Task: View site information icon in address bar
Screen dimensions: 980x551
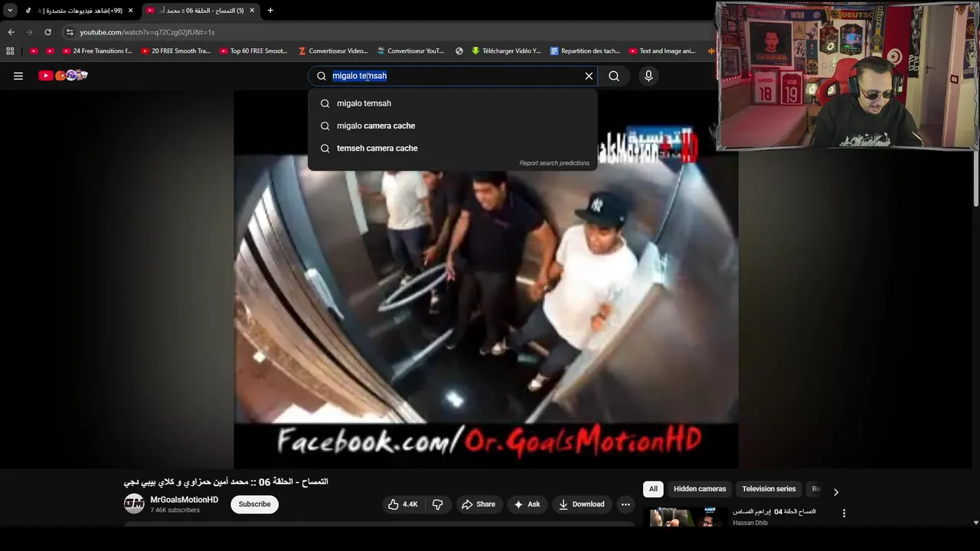Action: (70, 32)
